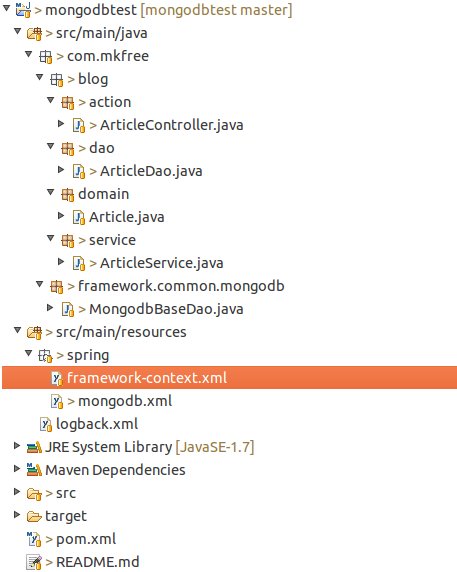Image resolution: width=457 pixels, height=572 pixels.
Task: Select the ArticleController.java file name
Action: click(172, 125)
